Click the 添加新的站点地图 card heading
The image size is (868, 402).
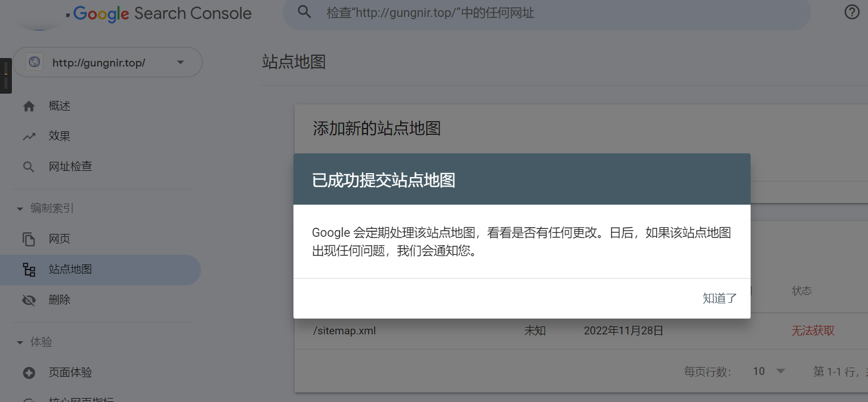[377, 129]
